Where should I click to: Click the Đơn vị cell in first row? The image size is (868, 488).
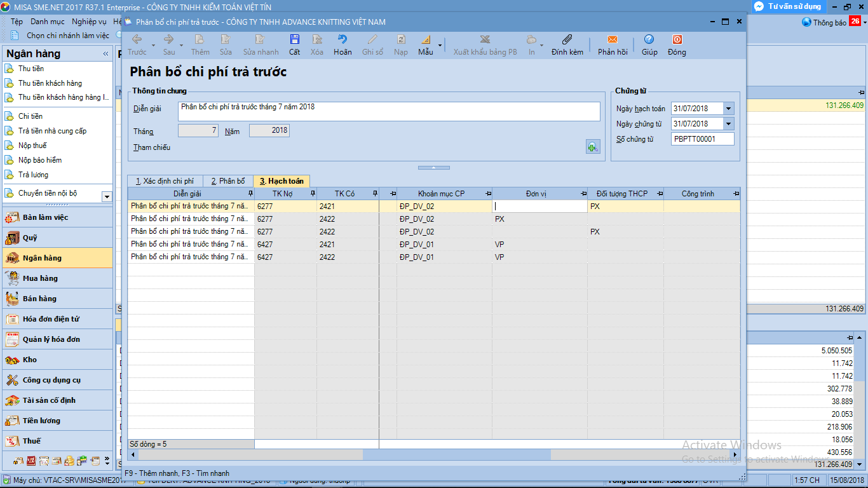pyautogui.click(x=539, y=207)
